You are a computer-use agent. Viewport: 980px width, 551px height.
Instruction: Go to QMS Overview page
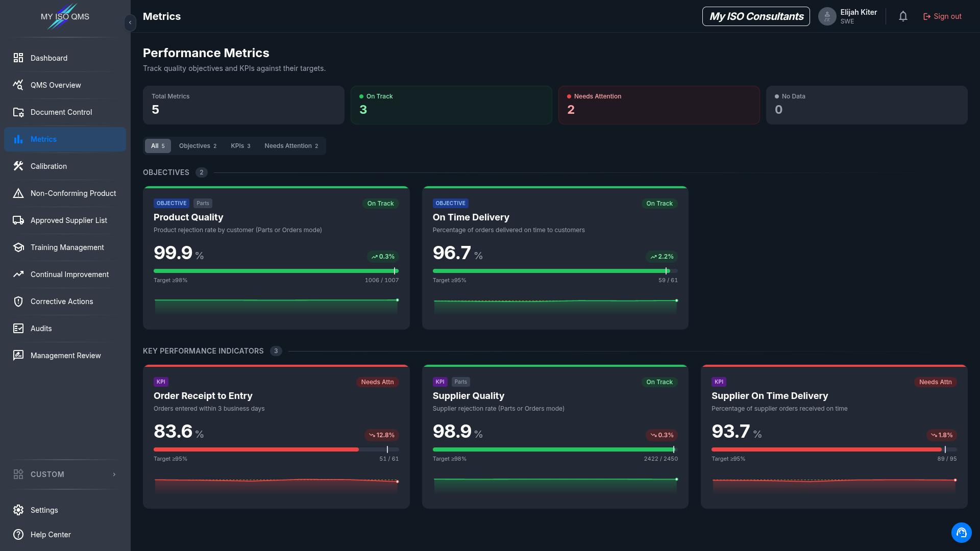(x=65, y=85)
